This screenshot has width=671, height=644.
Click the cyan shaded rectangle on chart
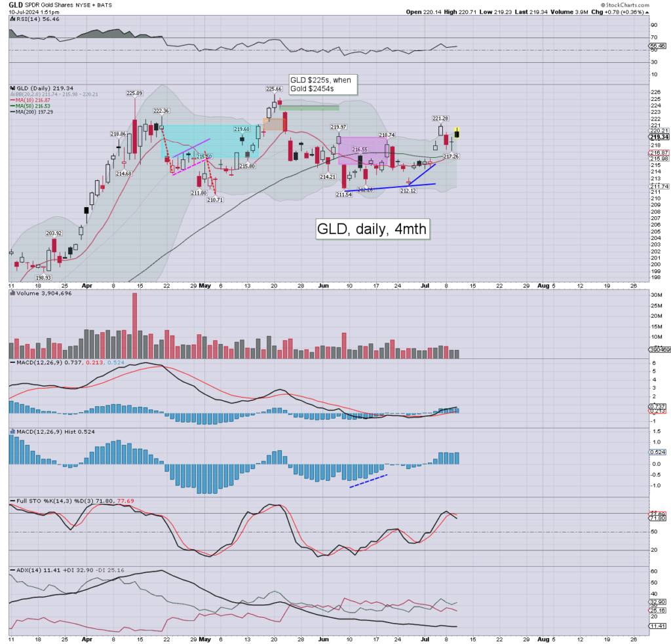(210, 140)
